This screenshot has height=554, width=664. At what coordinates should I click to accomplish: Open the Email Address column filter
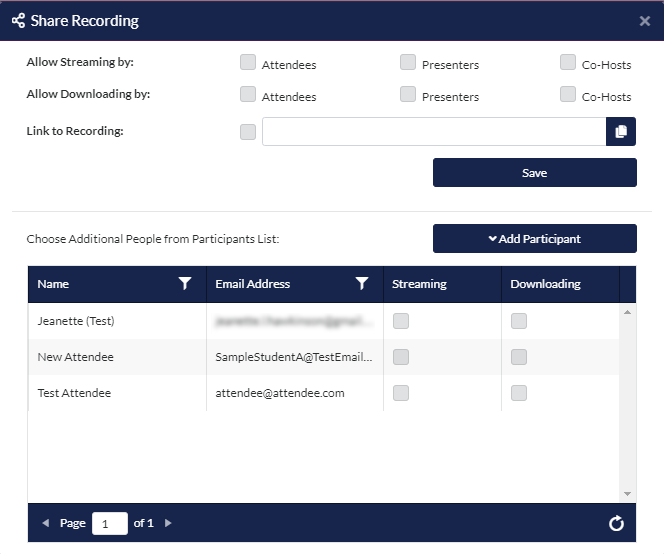[362, 284]
